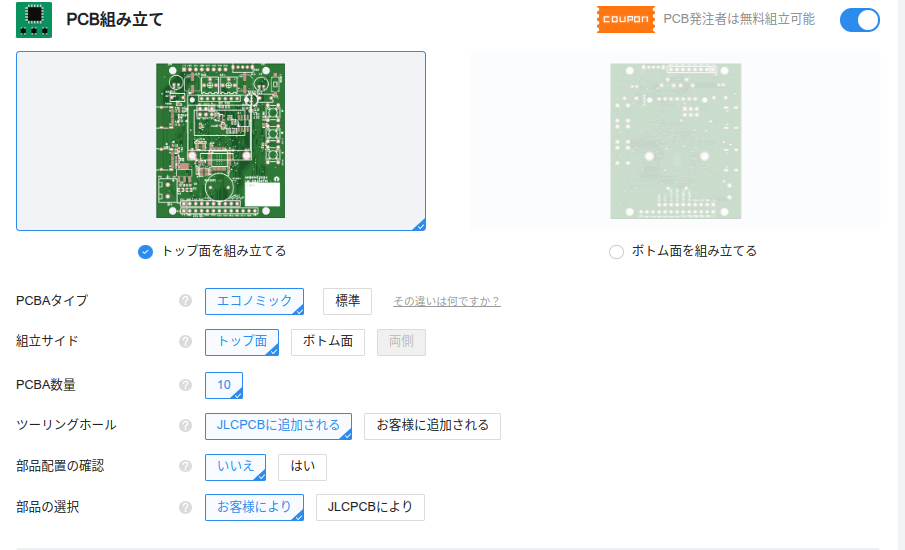
Task: Select エコノミック PCBA type
Action: tap(255, 301)
